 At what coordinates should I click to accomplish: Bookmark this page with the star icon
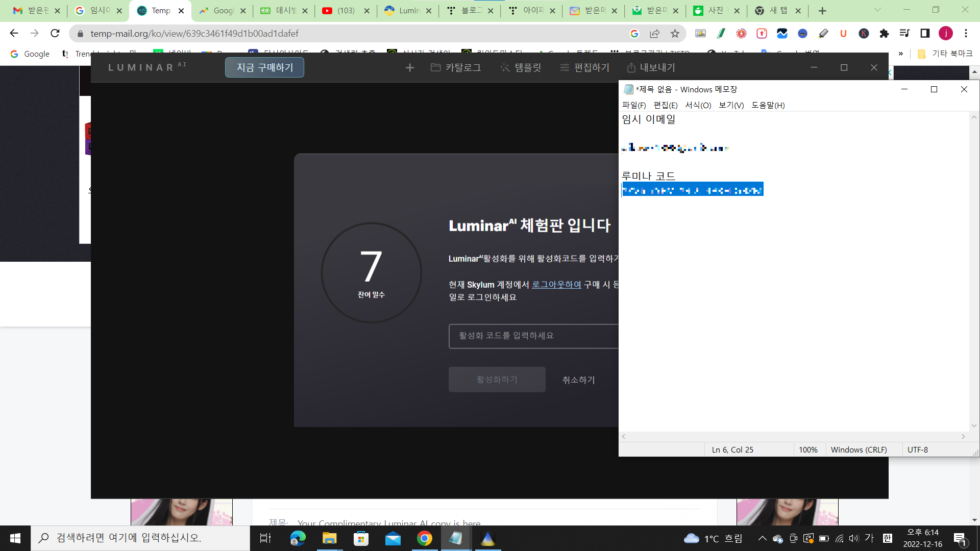point(675,34)
